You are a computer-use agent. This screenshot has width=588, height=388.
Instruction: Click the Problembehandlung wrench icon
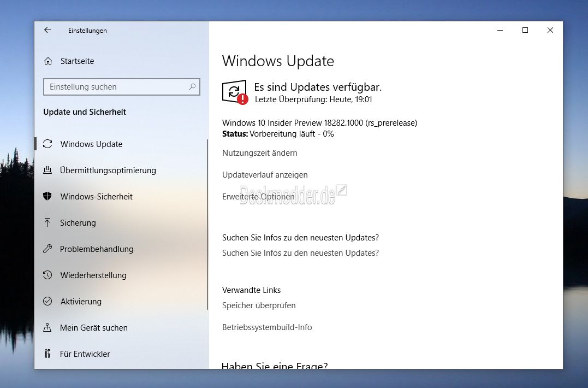pos(47,249)
